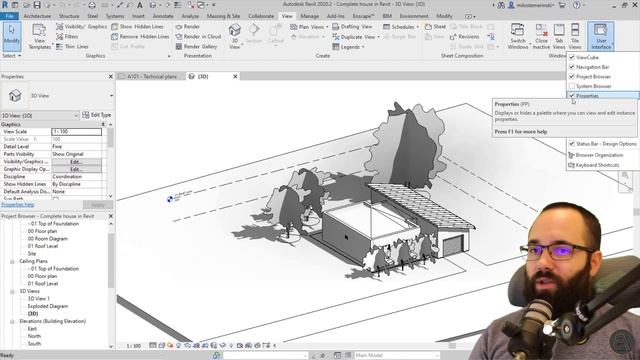Check the System Browser checkbox

(572, 86)
